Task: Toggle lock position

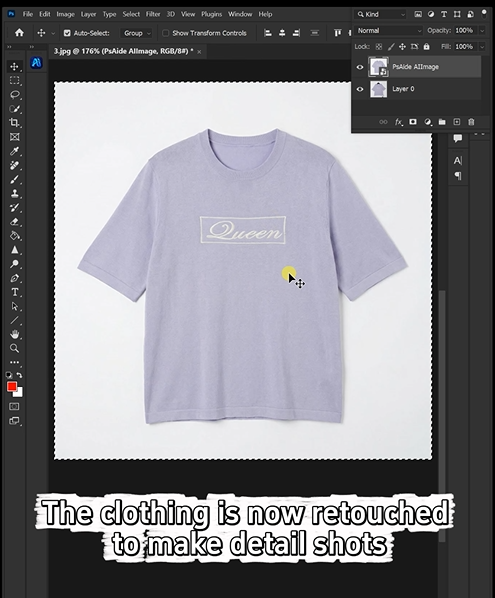Action: point(402,47)
